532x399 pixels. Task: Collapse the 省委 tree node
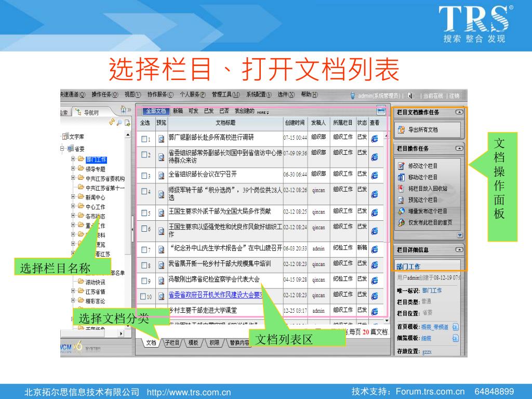point(62,148)
